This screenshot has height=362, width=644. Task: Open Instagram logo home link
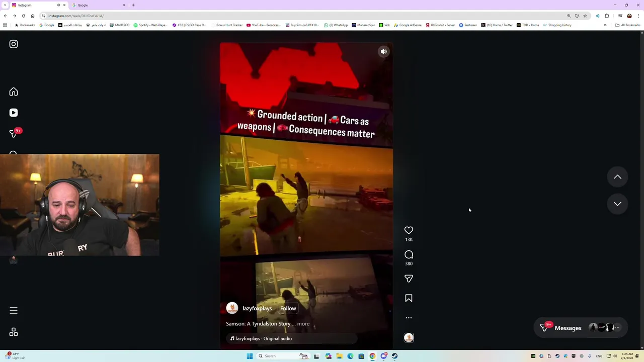(14, 44)
